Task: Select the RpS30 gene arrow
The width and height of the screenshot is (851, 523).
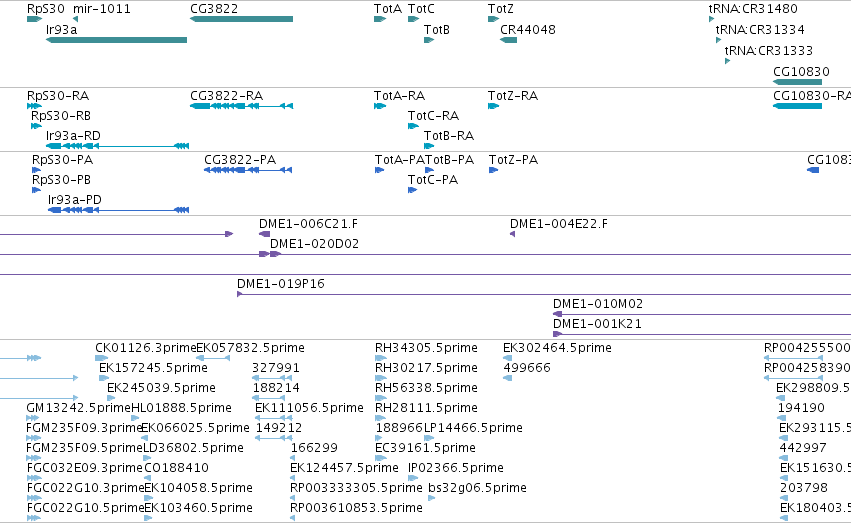Action: [x=34, y=19]
